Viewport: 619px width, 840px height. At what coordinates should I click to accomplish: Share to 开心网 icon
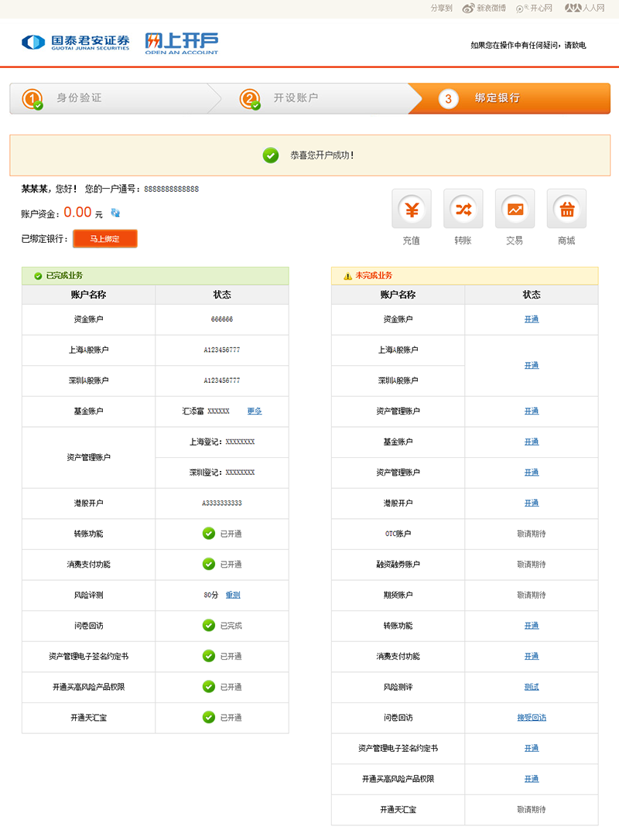(x=520, y=8)
